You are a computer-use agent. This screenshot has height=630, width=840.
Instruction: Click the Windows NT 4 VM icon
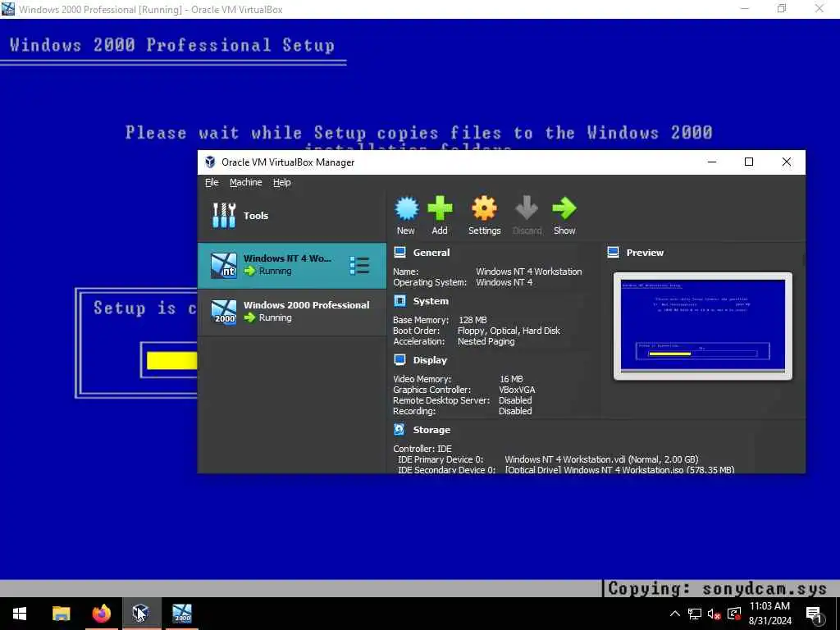click(223, 265)
